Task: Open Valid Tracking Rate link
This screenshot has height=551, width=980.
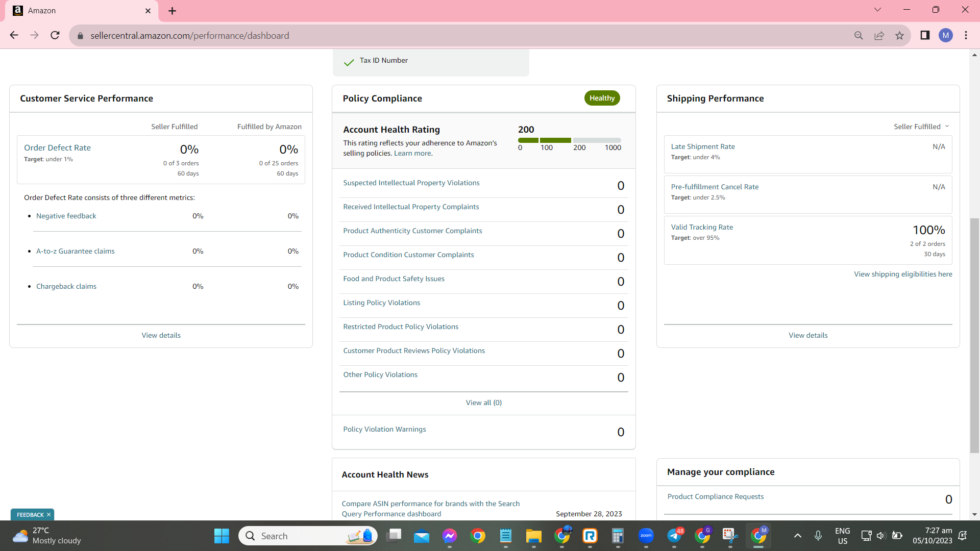Action: coord(702,227)
